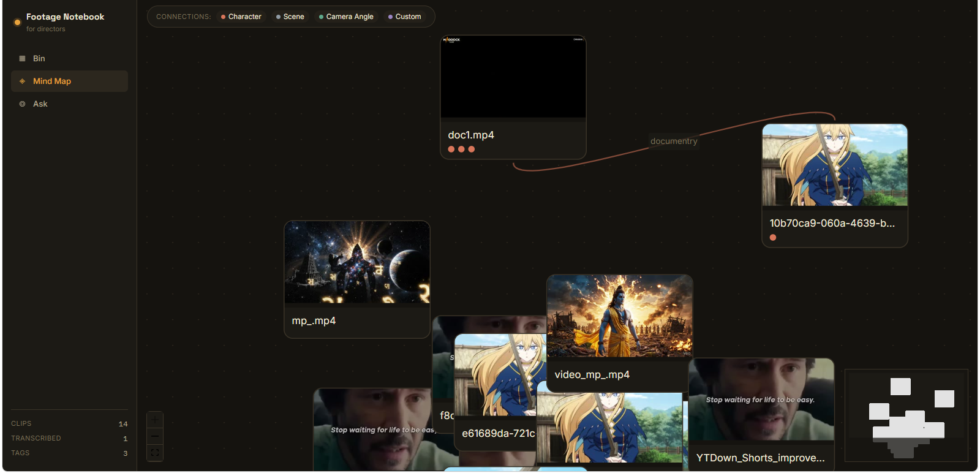Switch to the Mind Map view
Viewport: 980px width, 473px height.
(69, 81)
